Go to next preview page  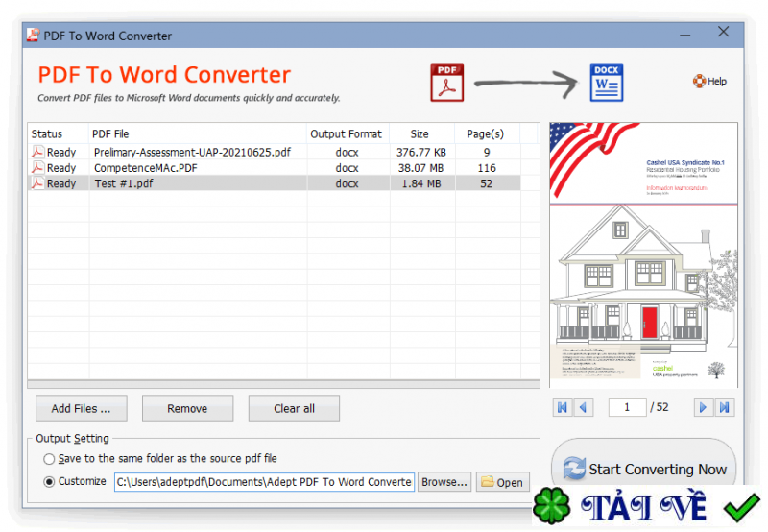point(703,407)
